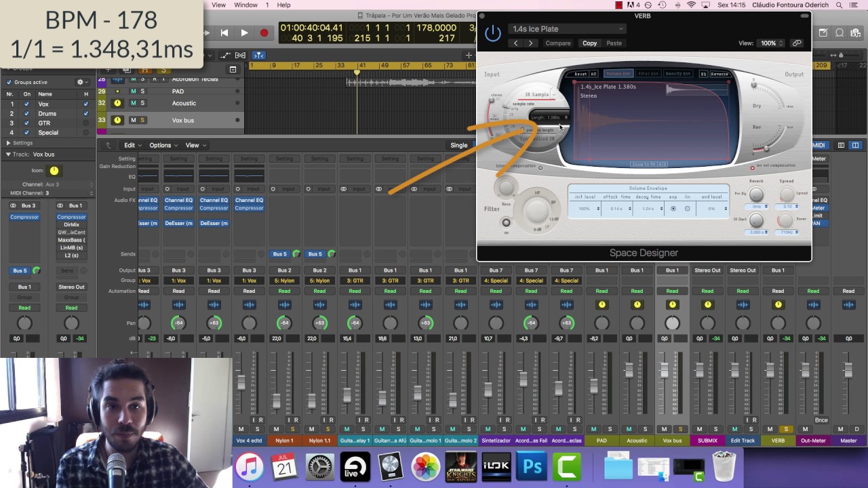Click the Reverse button in Space Designer
868x488 pixels.
719,74
